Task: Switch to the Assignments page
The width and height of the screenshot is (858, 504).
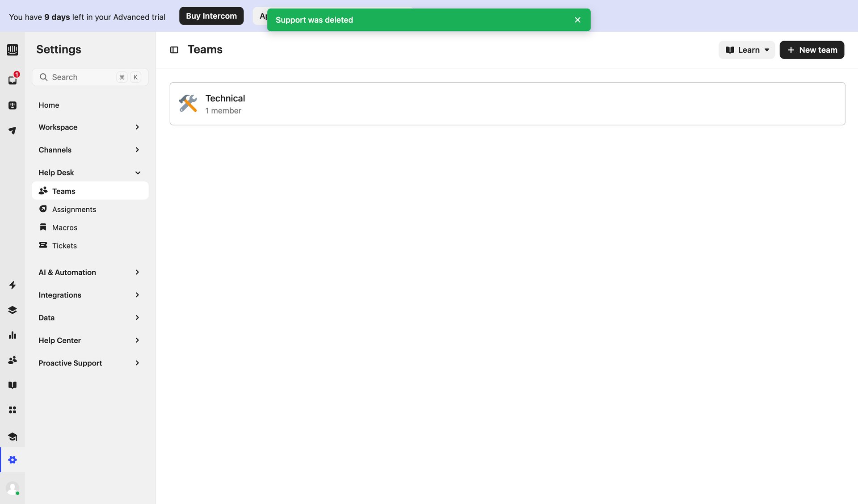Action: (x=74, y=209)
